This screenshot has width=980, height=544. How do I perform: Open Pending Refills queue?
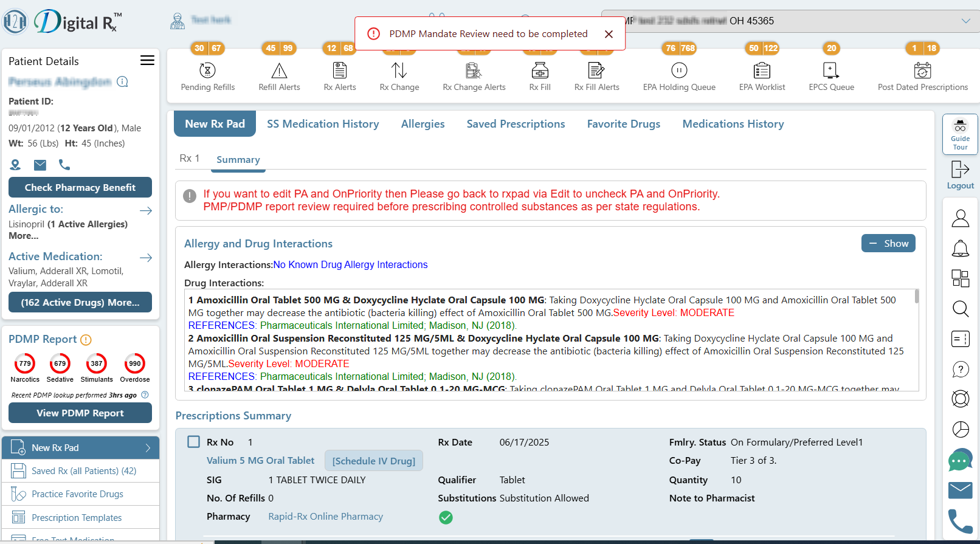207,77
